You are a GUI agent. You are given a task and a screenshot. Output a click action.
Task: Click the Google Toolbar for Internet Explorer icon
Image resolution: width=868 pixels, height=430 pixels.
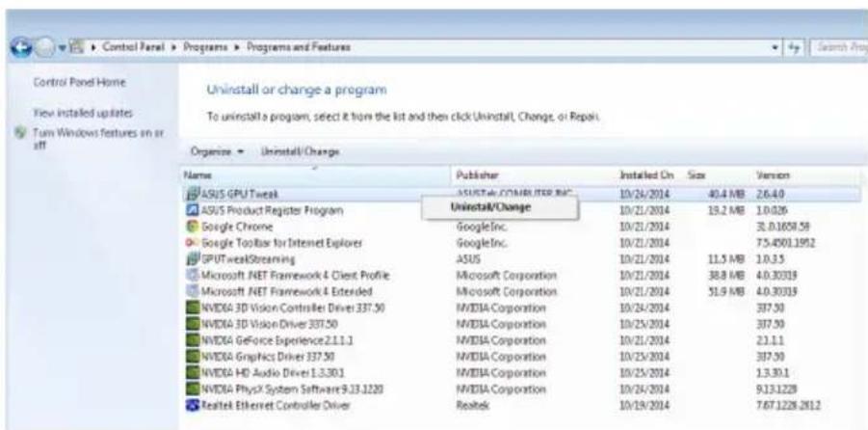[x=192, y=243]
